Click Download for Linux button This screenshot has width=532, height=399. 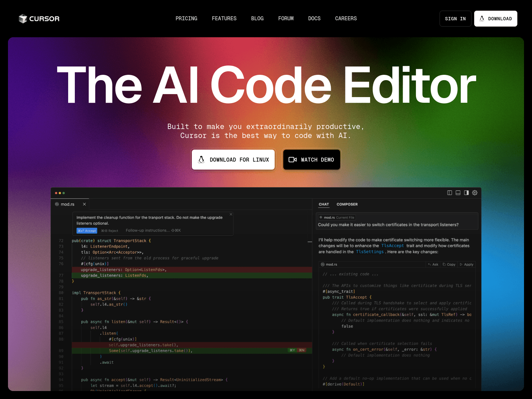233,160
